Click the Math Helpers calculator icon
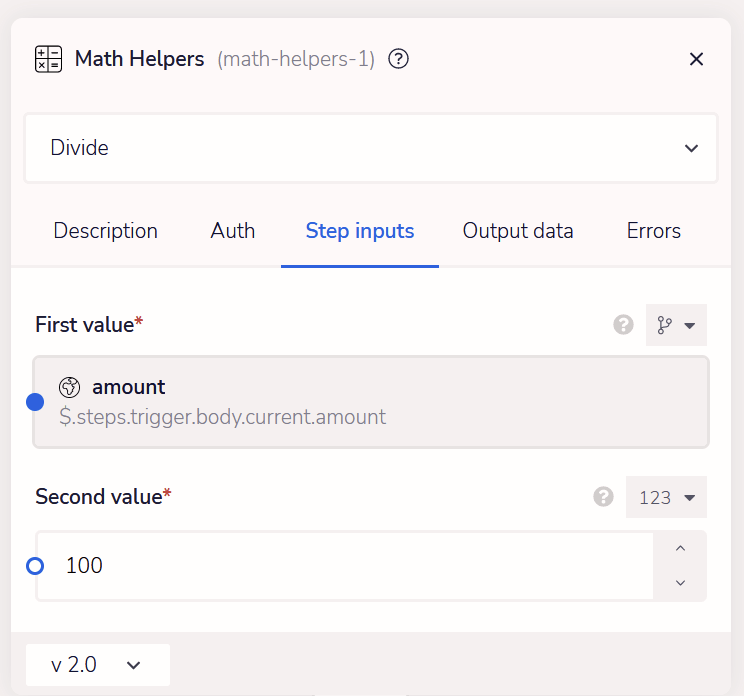744x696 pixels. 48,59
